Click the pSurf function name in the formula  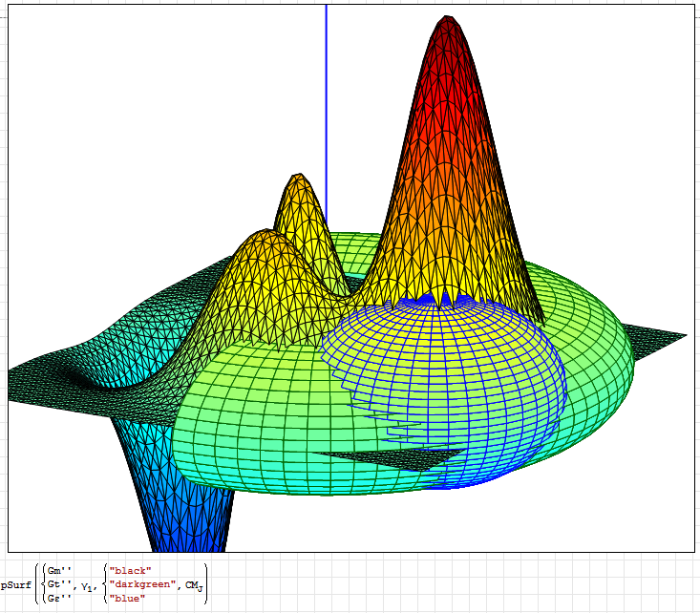pos(16,584)
